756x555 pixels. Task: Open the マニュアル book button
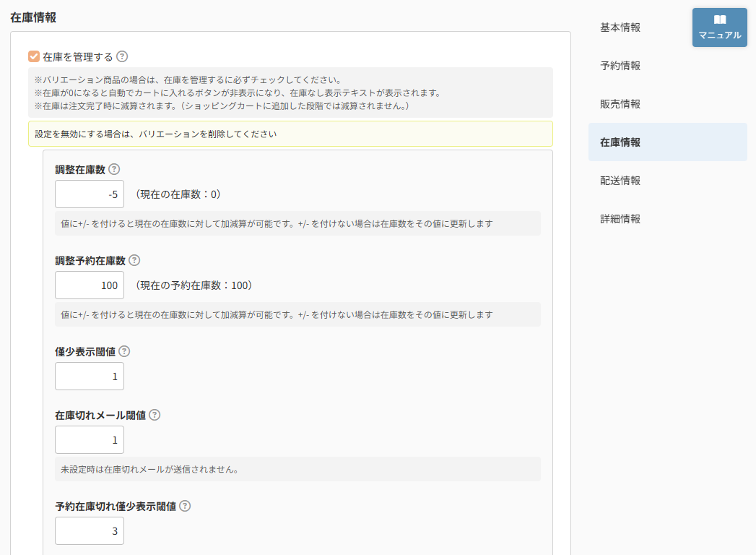(719, 27)
